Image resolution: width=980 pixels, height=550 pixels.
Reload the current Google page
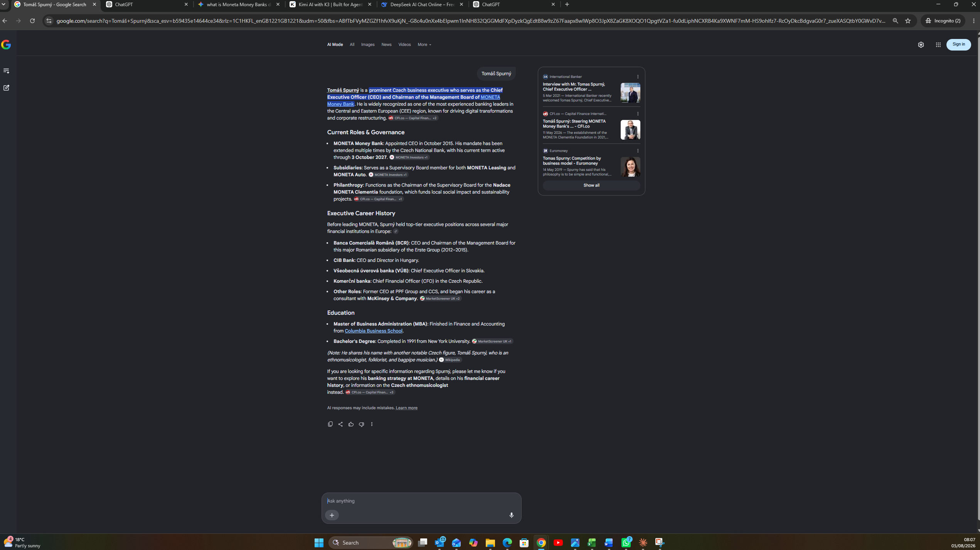click(x=32, y=21)
